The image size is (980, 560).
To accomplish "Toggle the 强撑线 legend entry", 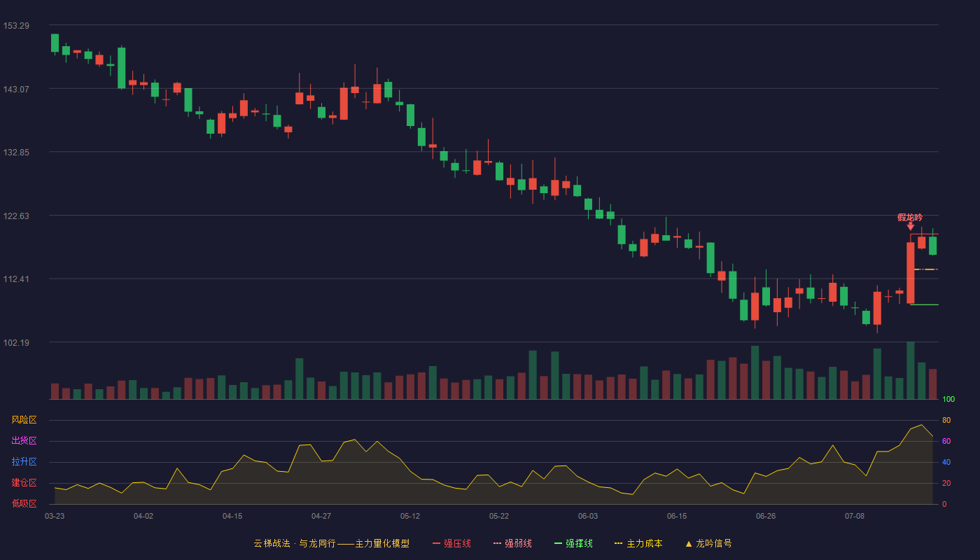I will [x=573, y=543].
